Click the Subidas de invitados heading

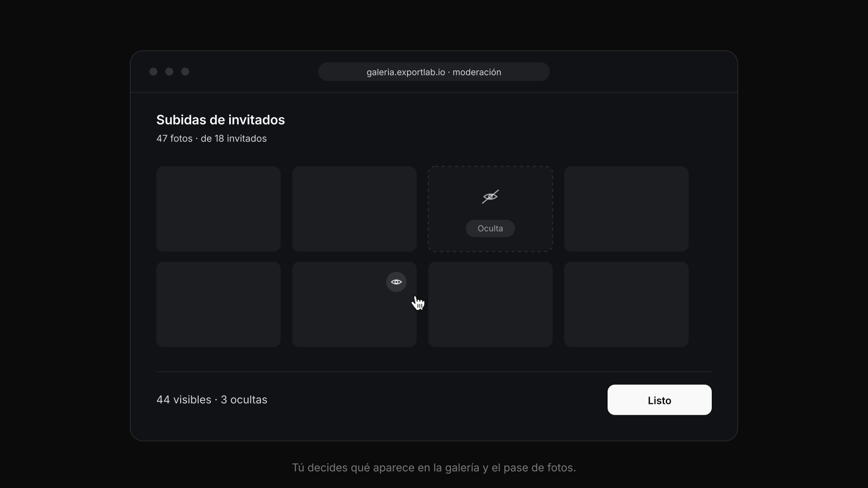coord(220,120)
